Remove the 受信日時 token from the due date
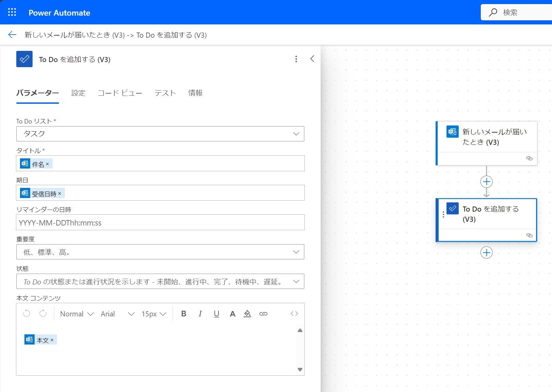552x392 pixels. point(60,194)
